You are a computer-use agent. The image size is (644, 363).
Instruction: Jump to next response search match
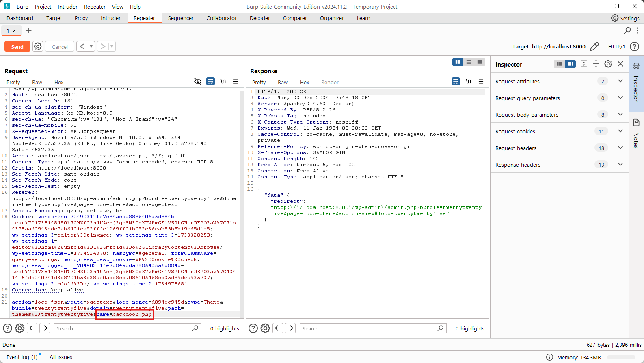click(290, 328)
